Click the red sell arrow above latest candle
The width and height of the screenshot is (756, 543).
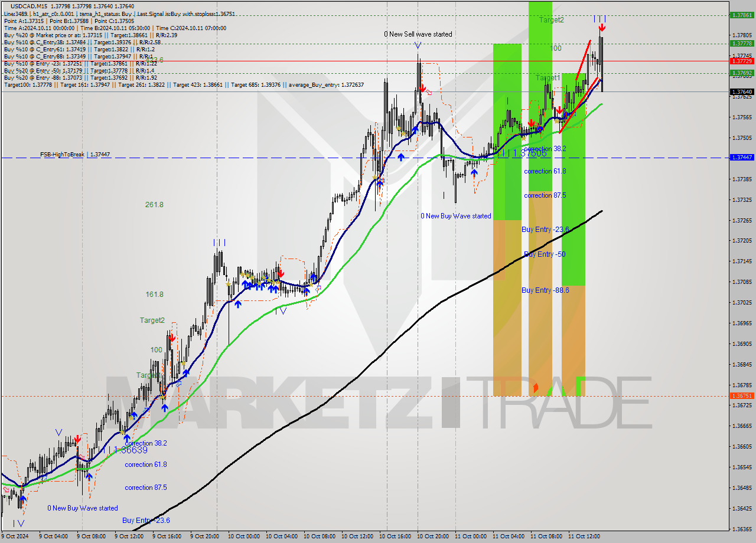601,27
